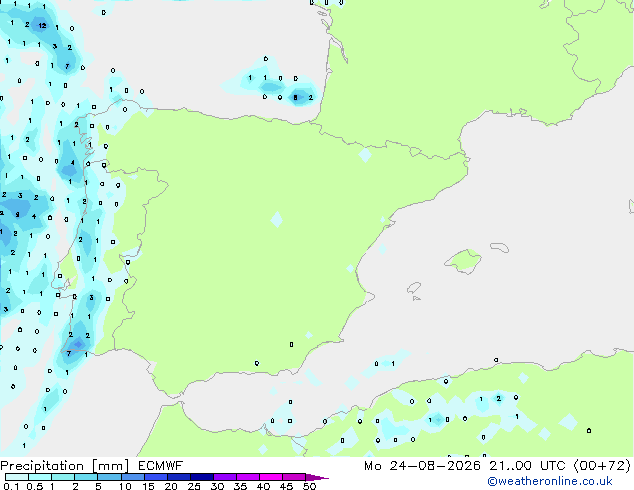This screenshot has height=490, width=634.
Task: Click the '21:00 UTC' time text
Action: (527, 465)
